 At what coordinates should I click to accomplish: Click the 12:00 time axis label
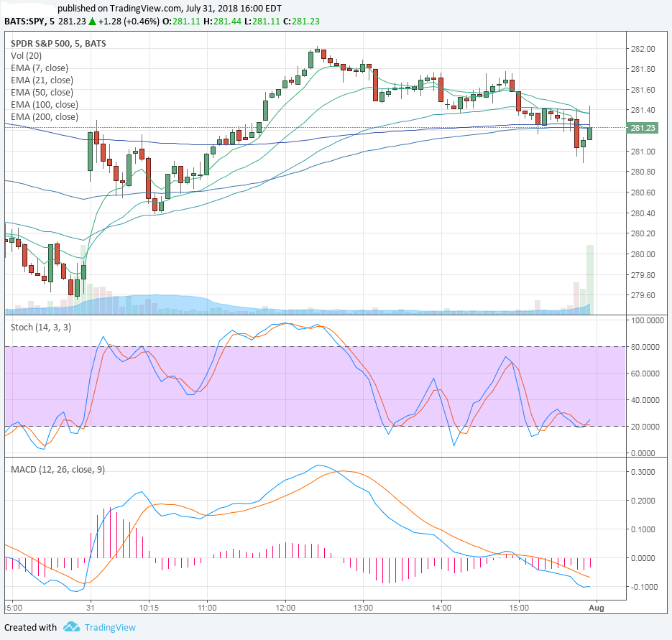click(x=285, y=608)
